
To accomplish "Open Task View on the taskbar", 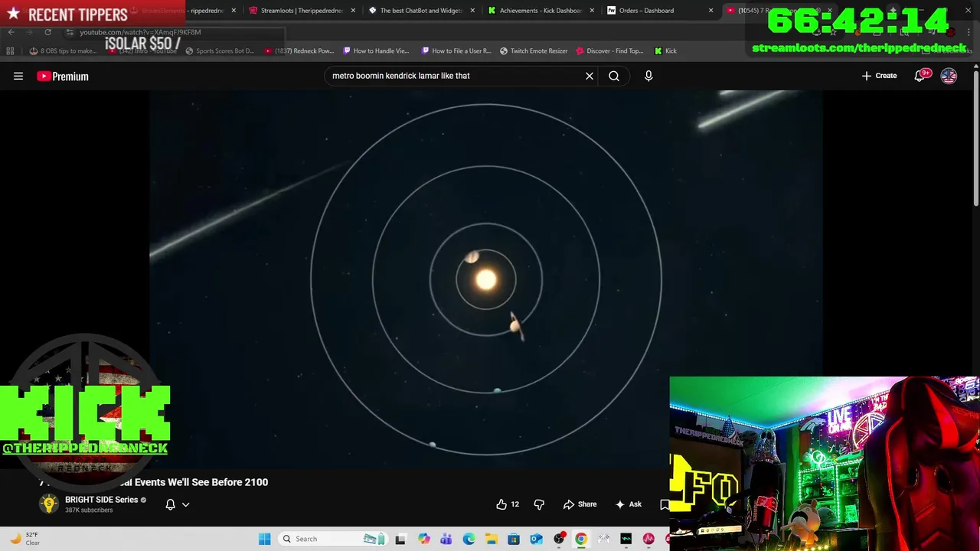I will pyautogui.click(x=400, y=539).
